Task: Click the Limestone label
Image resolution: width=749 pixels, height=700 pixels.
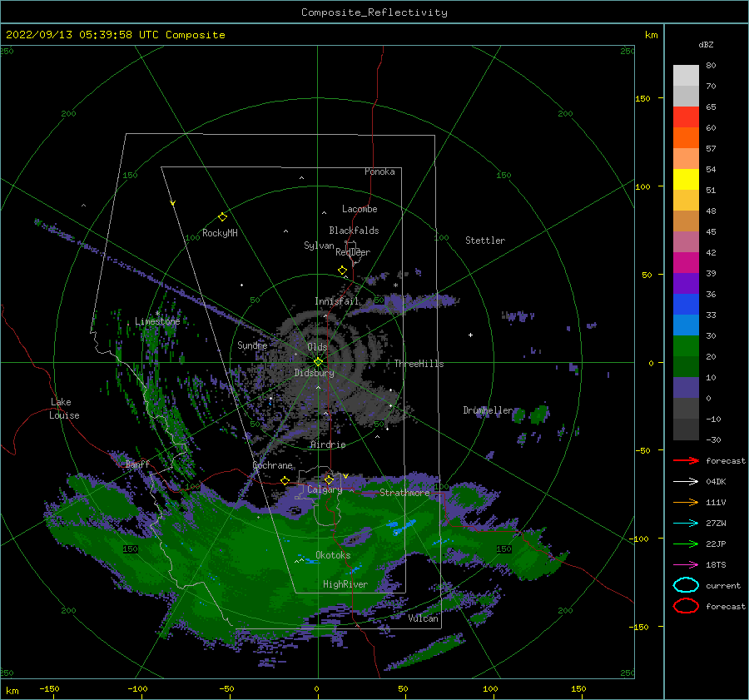Action: click(x=157, y=321)
